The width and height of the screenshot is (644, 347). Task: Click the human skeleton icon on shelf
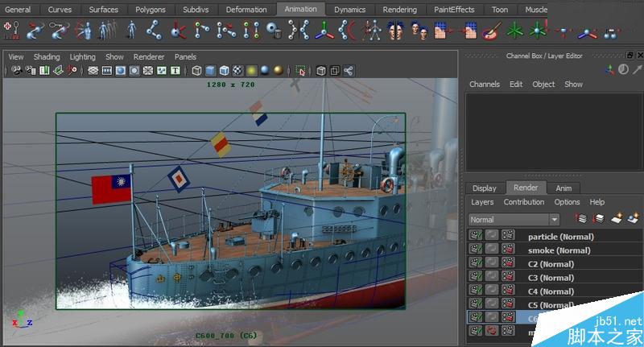372,31
